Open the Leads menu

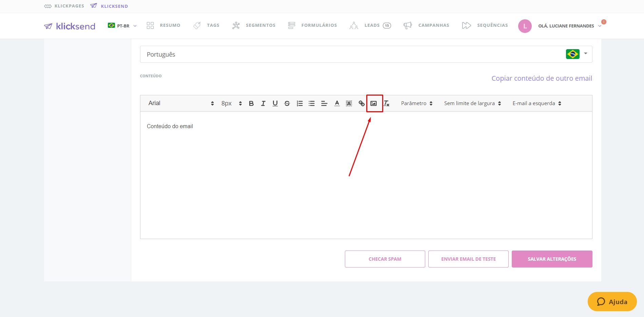pyautogui.click(x=370, y=25)
